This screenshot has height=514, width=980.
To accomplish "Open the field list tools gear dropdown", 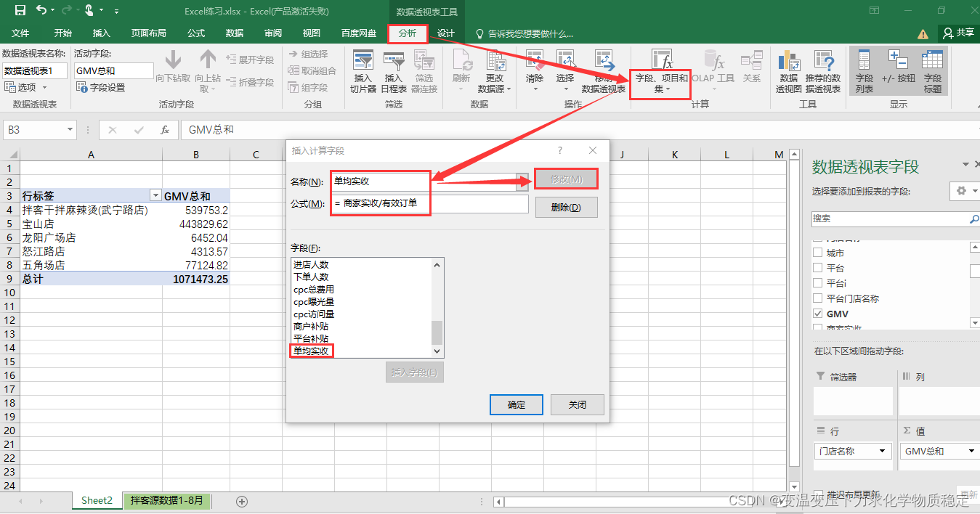I will (x=965, y=190).
